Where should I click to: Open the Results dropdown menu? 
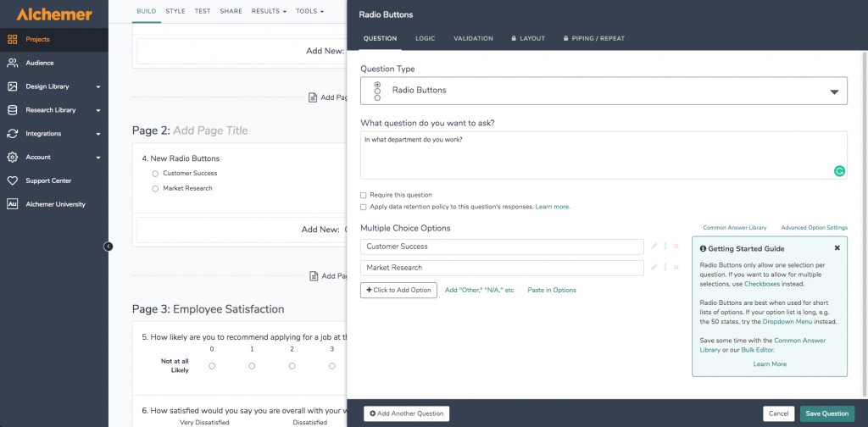click(x=269, y=11)
